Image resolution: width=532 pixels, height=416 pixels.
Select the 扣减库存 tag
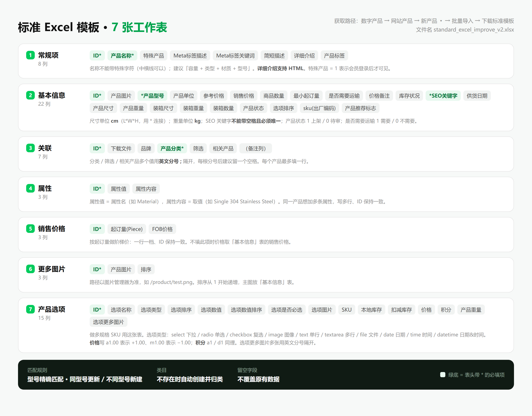click(x=401, y=310)
